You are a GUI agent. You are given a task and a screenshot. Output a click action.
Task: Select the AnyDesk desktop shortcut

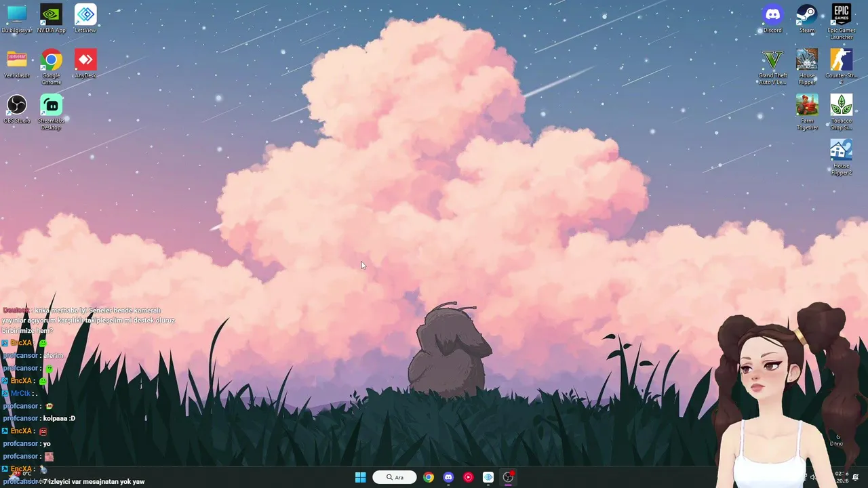pos(85,64)
